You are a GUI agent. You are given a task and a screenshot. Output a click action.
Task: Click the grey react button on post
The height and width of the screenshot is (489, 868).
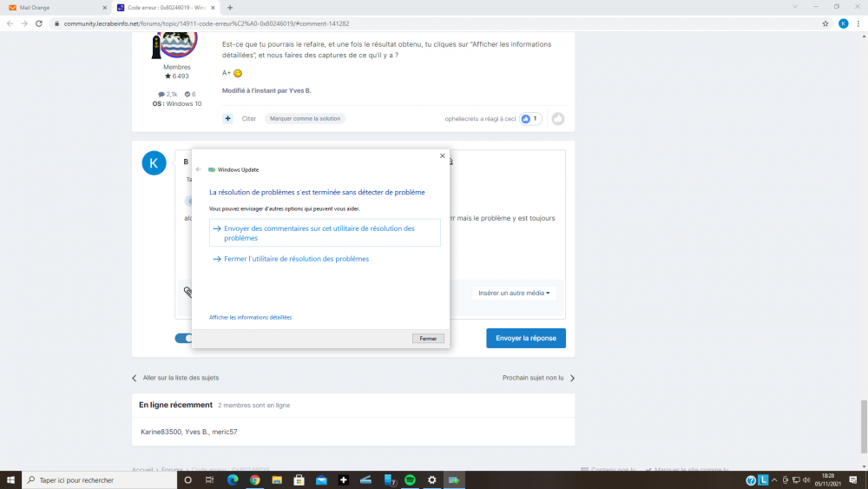pyautogui.click(x=558, y=118)
